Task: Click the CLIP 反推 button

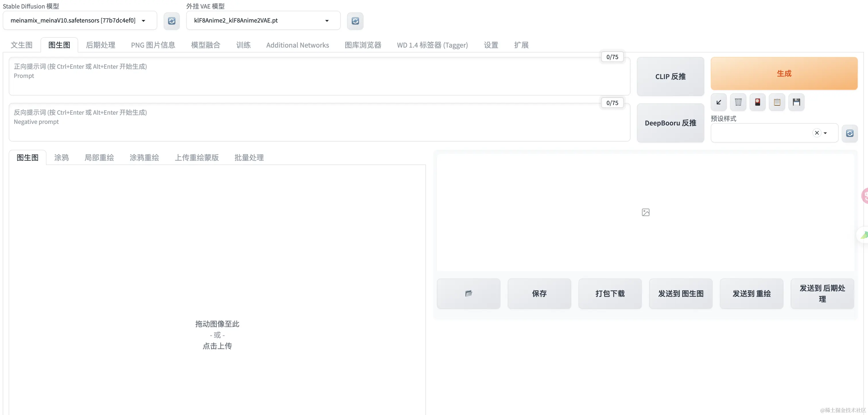Action: (671, 76)
